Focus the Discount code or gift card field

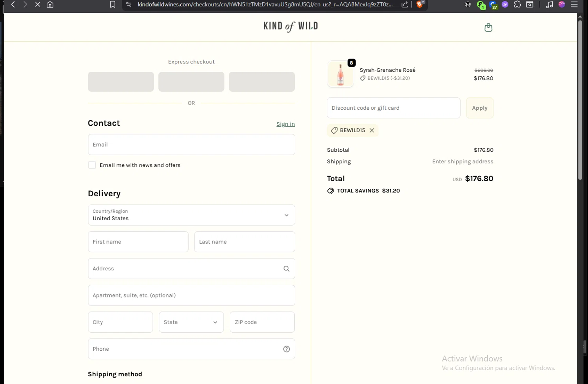(394, 108)
